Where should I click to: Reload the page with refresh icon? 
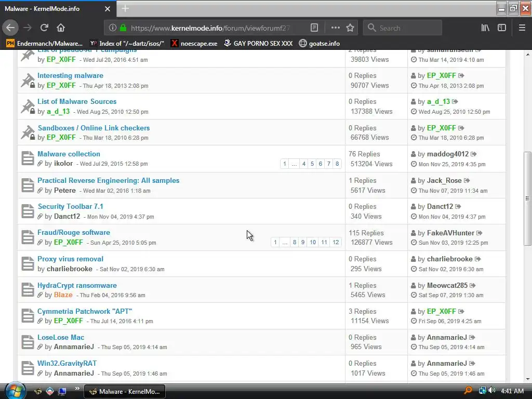coord(44,28)
